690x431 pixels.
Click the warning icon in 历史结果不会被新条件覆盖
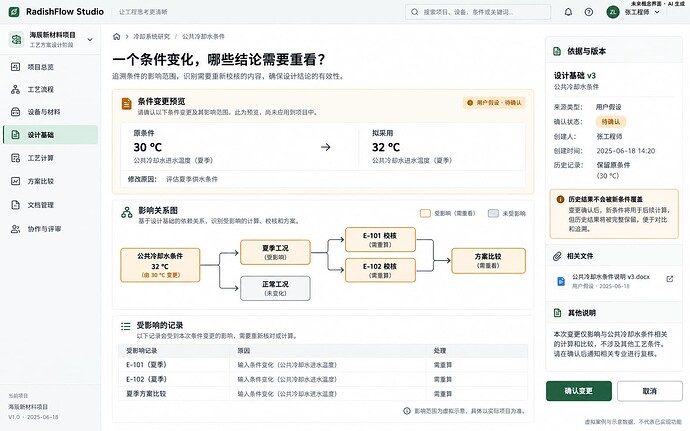coord(560,199)
